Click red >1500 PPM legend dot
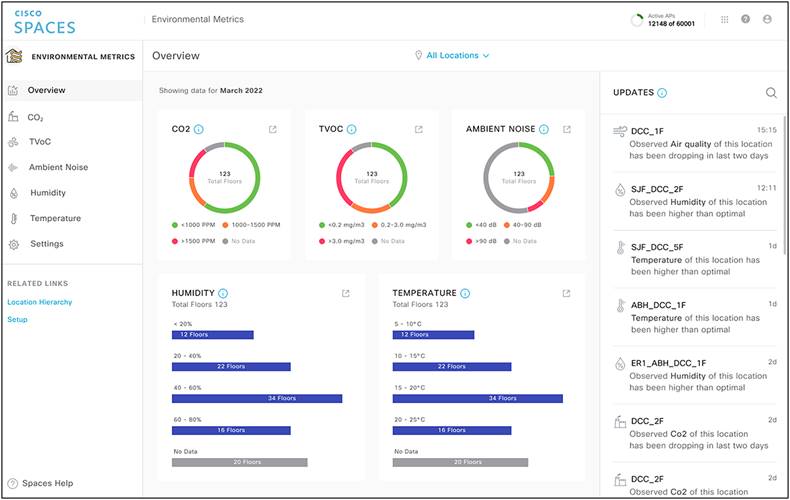 (x=175, y=241)
